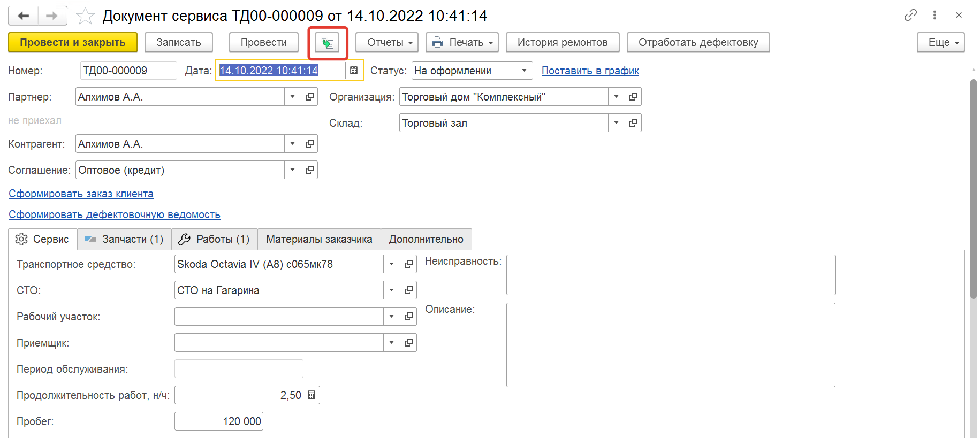Click the create-based-on icon next to Провести
980x438 pixels.
(327, 42)
